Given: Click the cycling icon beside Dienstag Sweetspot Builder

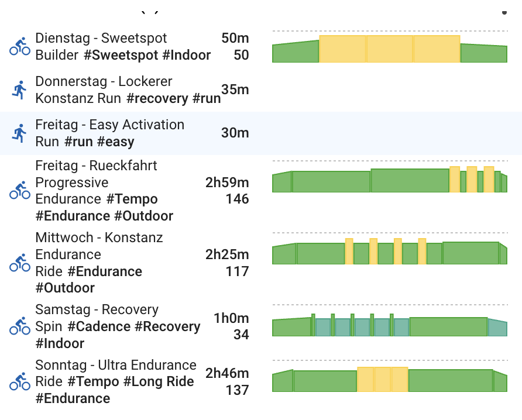Looking at the screenshot, I should pos(20,47).
